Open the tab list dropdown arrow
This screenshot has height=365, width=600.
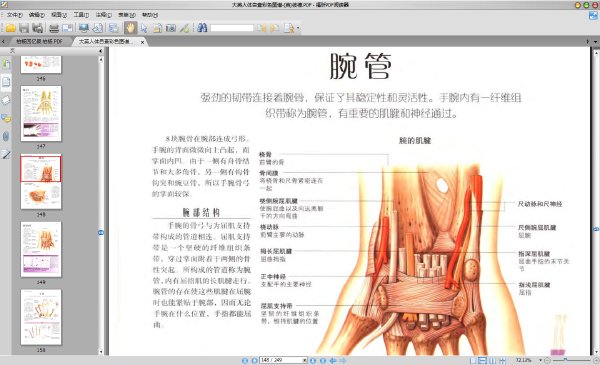[x=595, y=41]
